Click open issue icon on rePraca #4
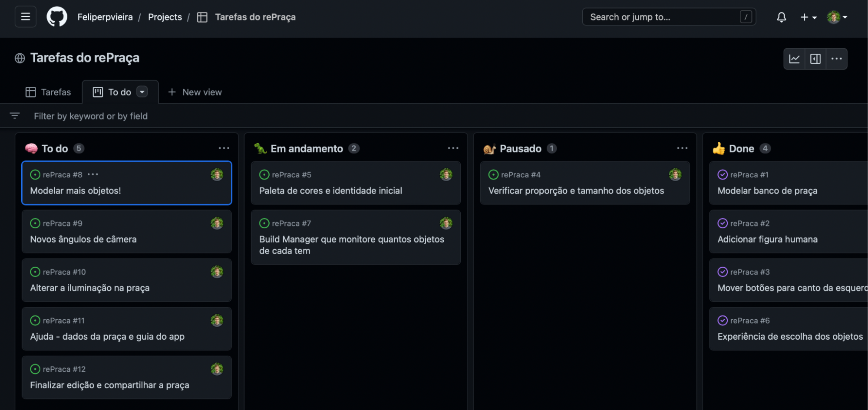 click(x=493, y=174)
